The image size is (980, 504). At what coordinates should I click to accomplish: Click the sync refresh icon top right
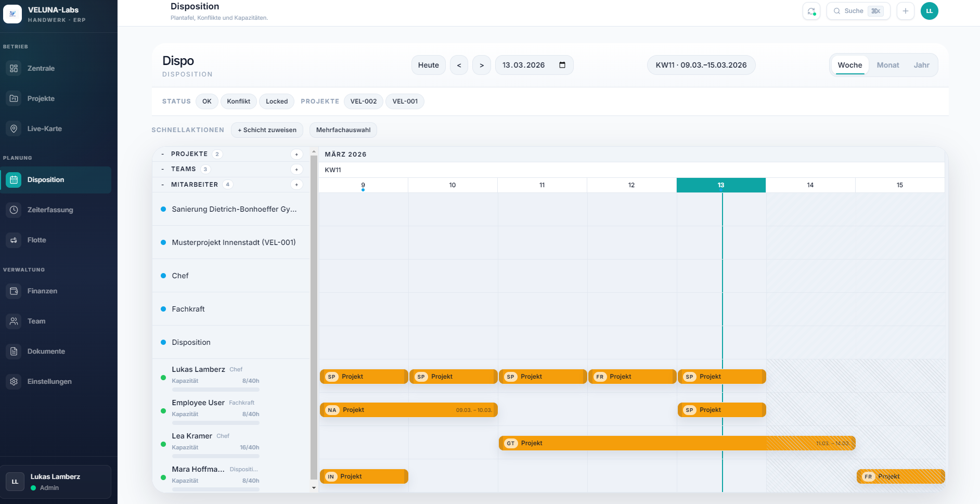point(811,10)
